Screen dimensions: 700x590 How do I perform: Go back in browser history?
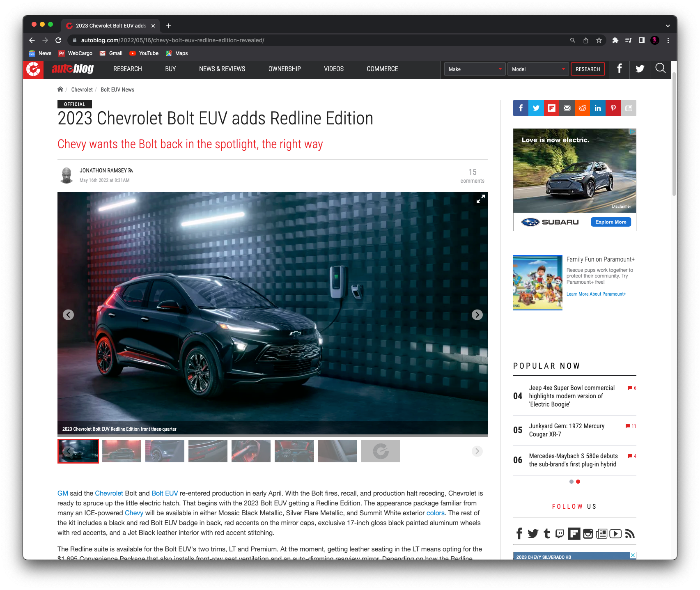pos(32,40)
